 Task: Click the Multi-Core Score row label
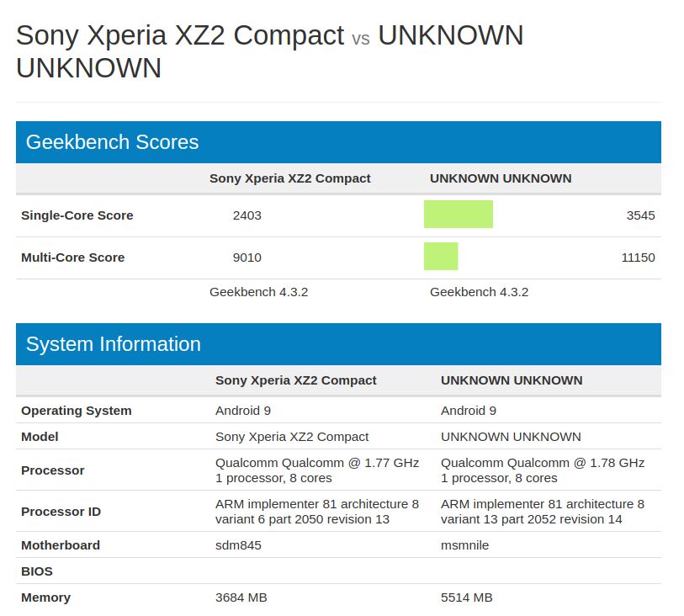(x=73, y=258)
